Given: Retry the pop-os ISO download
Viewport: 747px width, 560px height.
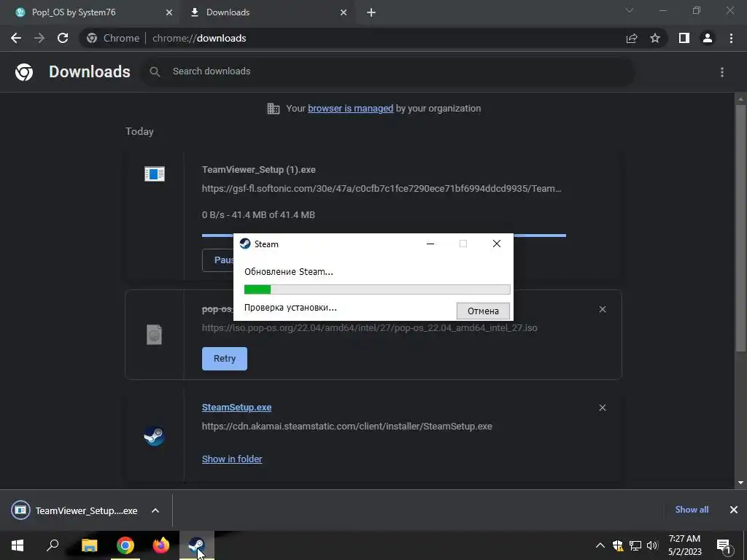Looking at the screenshot, I should [x=225, y=359].
